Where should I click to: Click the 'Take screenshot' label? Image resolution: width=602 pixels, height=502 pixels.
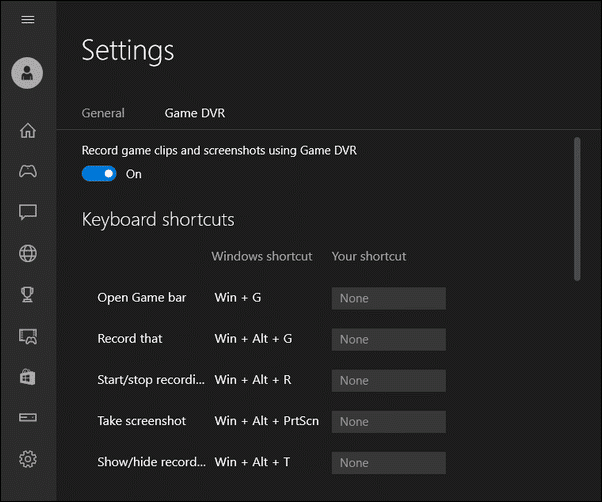142,421
